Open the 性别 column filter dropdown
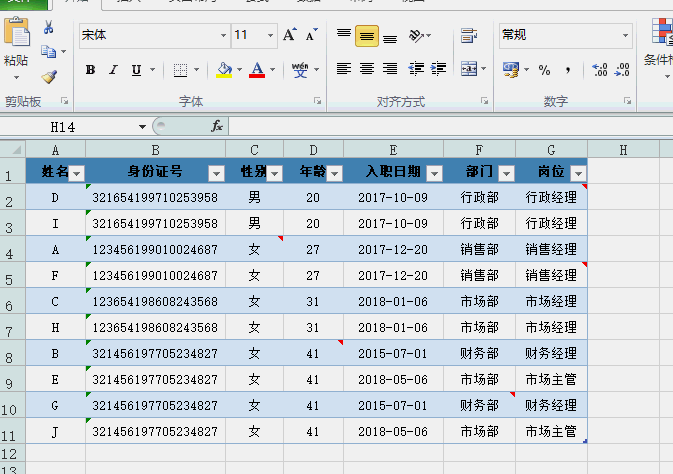This screenshot has height=474, width=673. pos(275,173)
